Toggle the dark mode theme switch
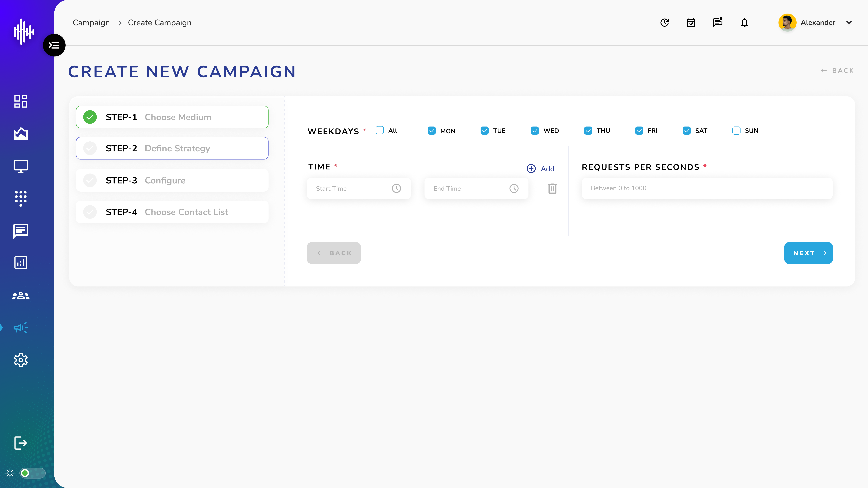Viewport: 868px width, 488px height. click(32, 473)
